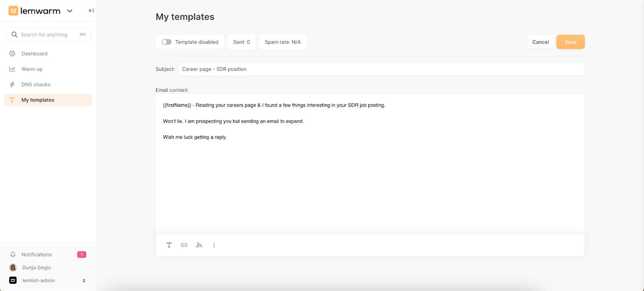Expand the lemwarm app switcher chevron

[70, 11]
